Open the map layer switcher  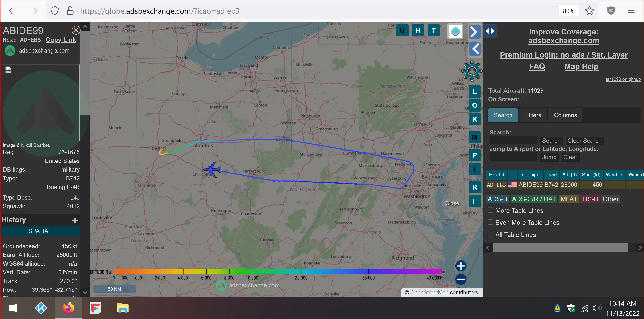tap(455, 31)
